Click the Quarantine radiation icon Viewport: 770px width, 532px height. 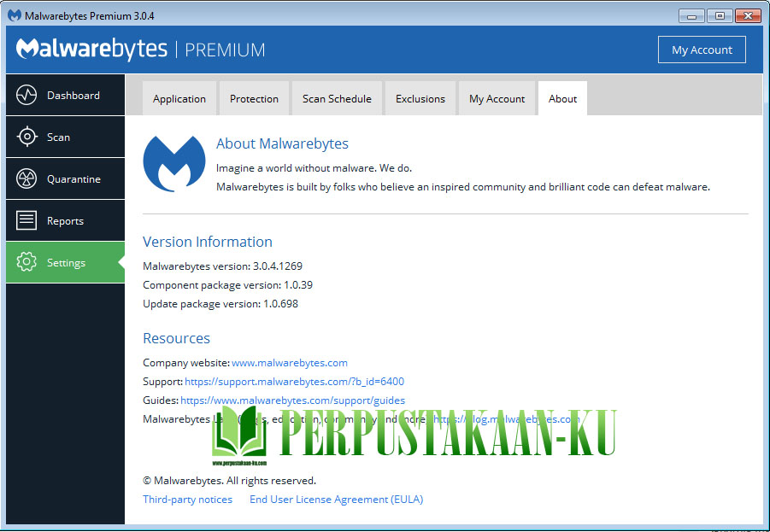[26, 179]
